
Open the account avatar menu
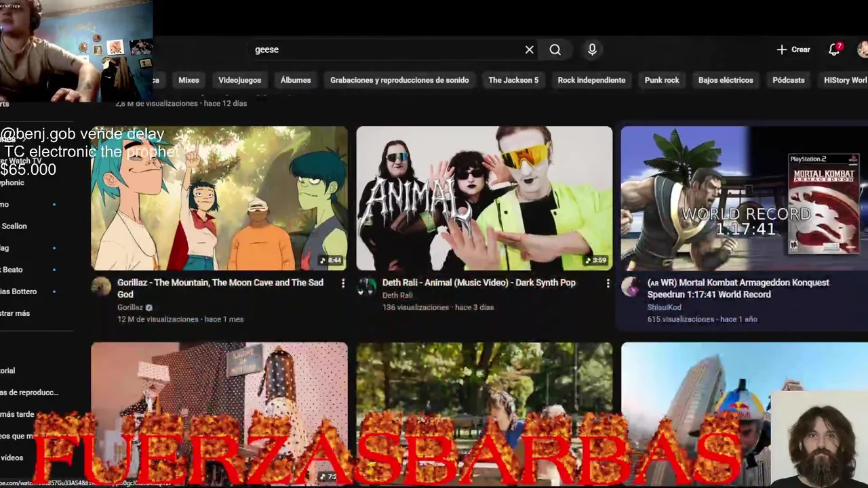[863, 49]
